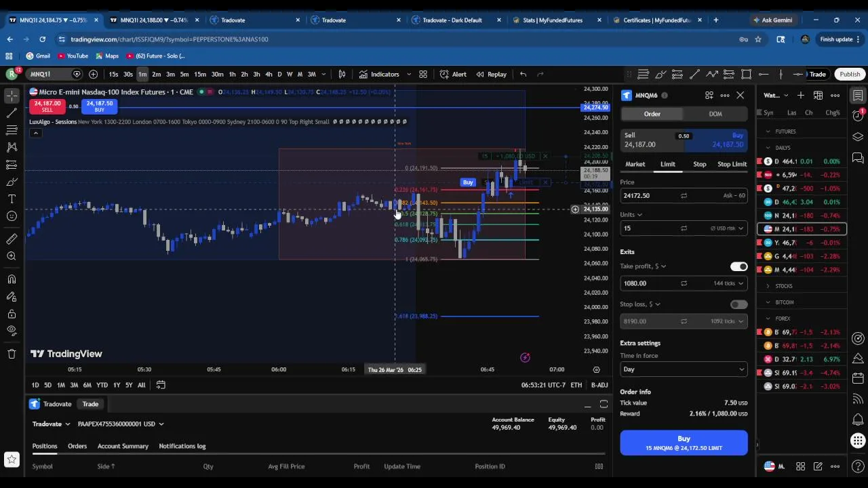Open the Indicators dialog
The height and width of the screenshot is (488, 868).
tap(379, 74)
